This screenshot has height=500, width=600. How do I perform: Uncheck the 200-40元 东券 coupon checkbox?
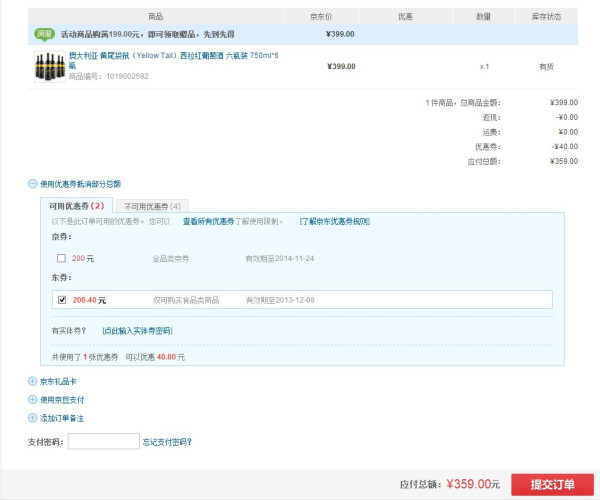tap(62, 300)
